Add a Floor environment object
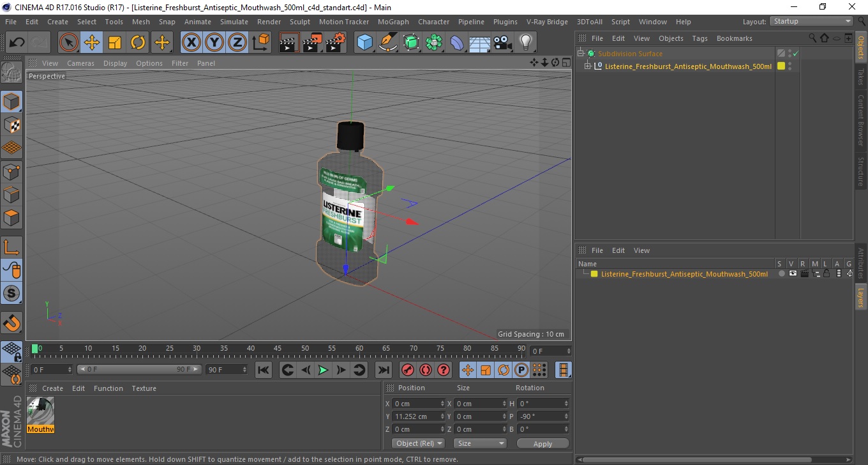Screen dimensions: 868x465 click(480, 43)
